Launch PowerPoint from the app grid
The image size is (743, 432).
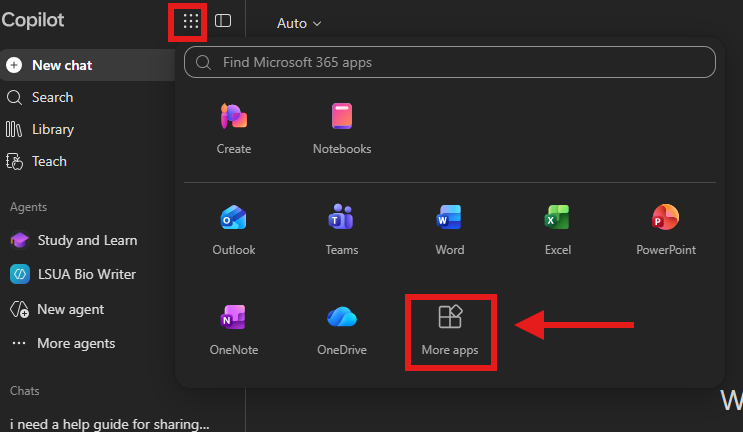click(666, 230)
